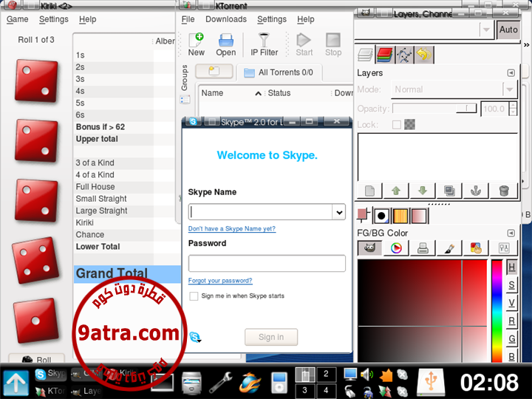Toggle the Auto button in GIMP dock

coord(508,30)
